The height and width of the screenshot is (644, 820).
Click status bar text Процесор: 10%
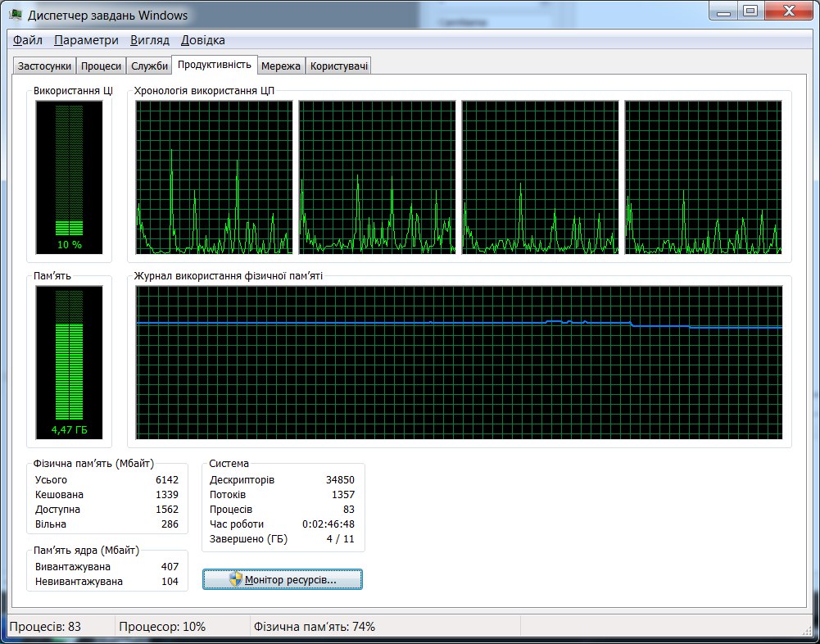pyautogui.click(x=162, y=626)
